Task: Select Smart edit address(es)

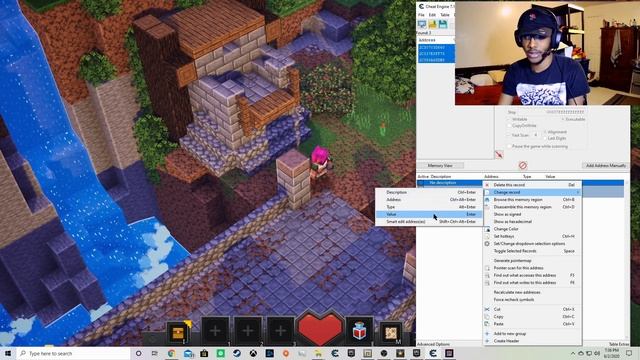Action: 429,222
